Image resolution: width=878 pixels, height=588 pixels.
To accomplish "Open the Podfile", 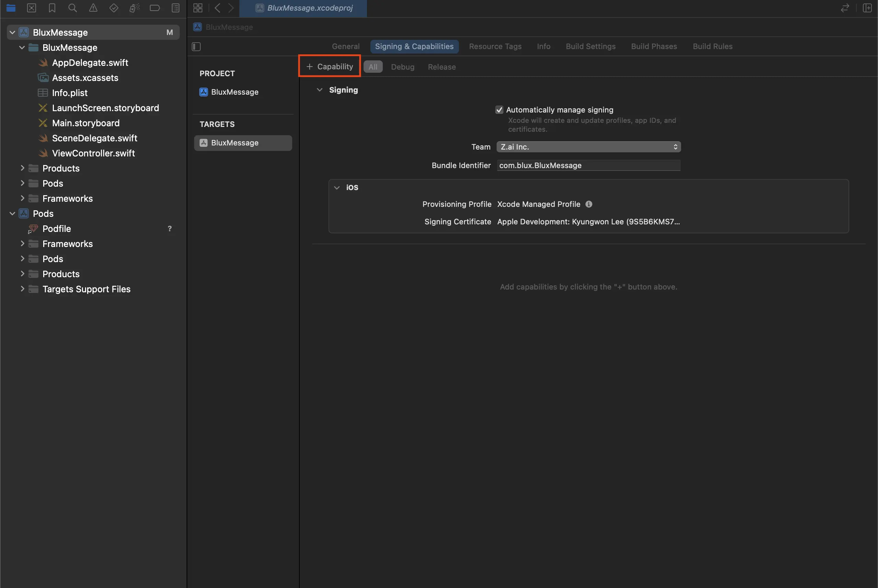I will [x=57, y=228].
